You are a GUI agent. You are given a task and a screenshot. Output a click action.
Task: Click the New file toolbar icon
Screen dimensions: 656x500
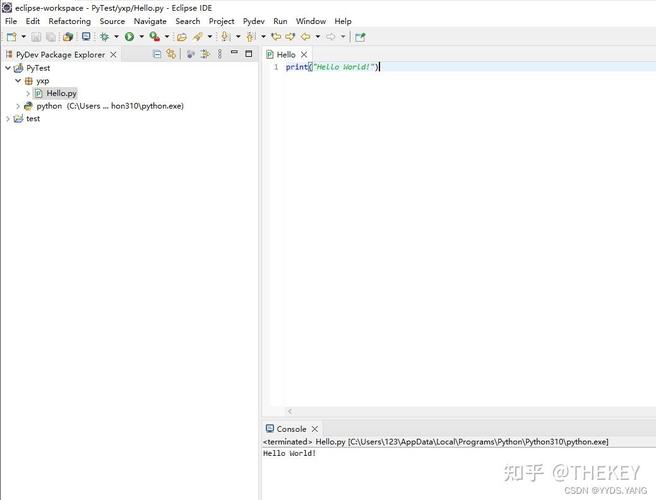tap(11, 37)
